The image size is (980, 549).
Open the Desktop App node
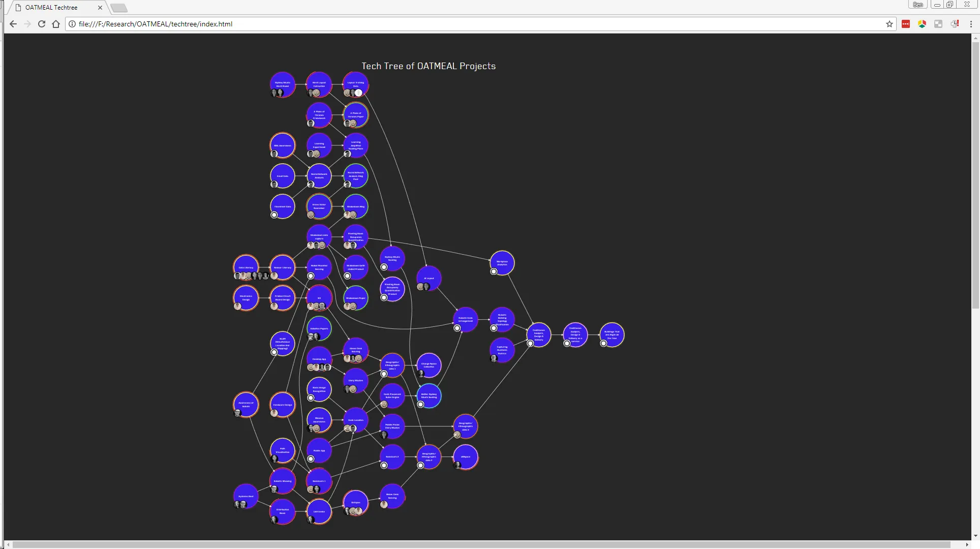(x=319, y=359)
